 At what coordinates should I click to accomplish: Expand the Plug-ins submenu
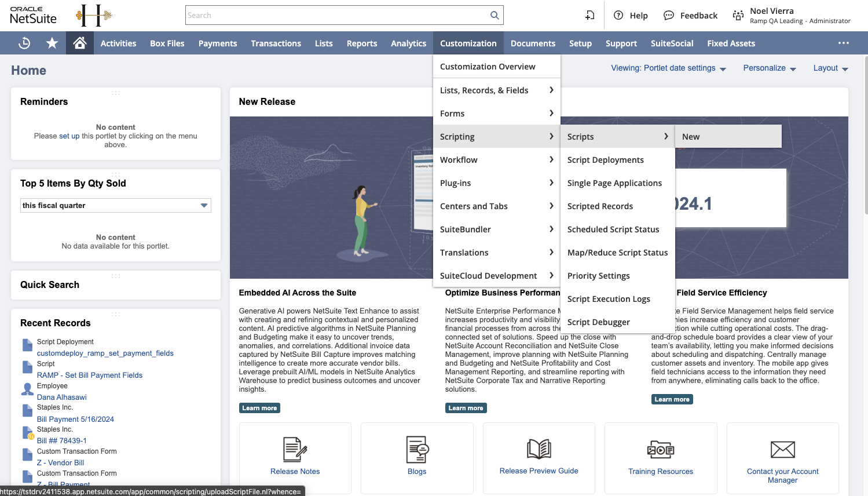coord(497,183)
